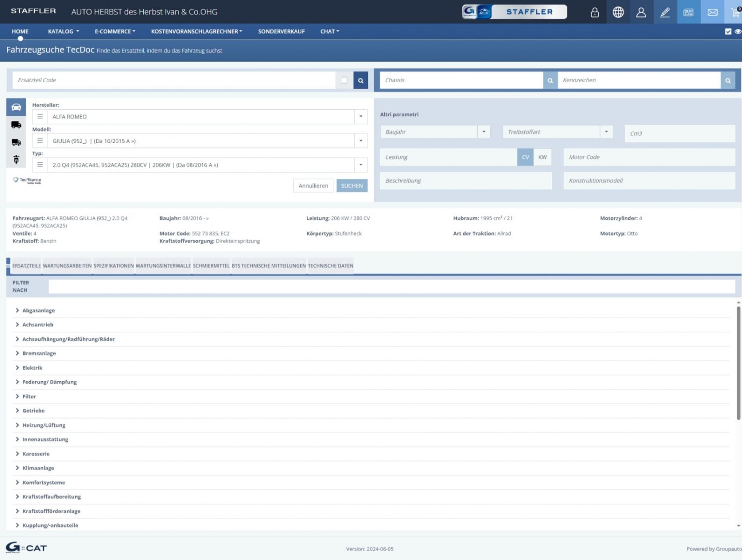Click search icon next to Kennzeichen field
Viewport: 742px width, 560px height.
[x=728, y=80]
